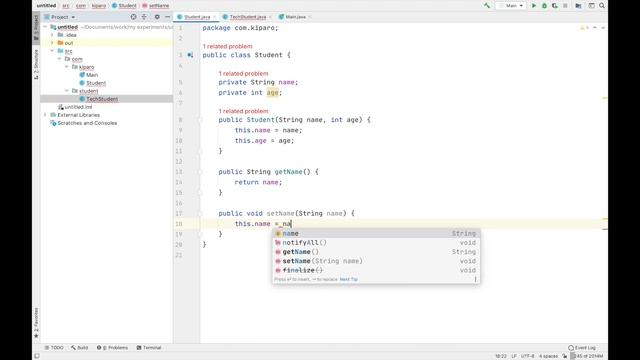Hide the Project tool window
Viewport: 640px width, 360px height.
(x=167, y=17)
